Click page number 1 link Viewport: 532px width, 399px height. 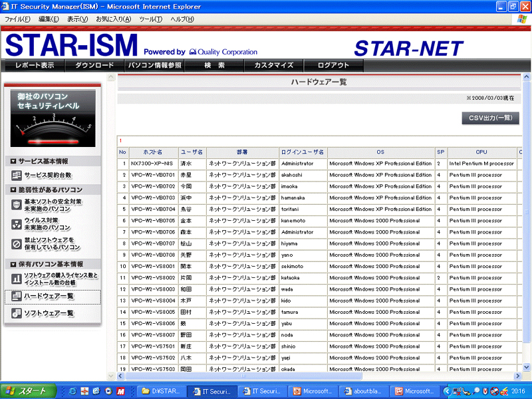120,141
